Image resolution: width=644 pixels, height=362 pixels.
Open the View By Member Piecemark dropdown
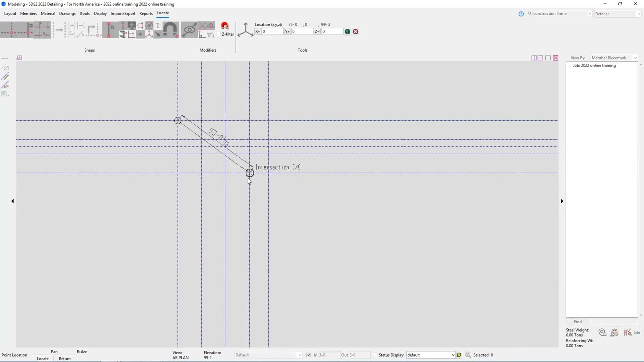click(614, 58)
